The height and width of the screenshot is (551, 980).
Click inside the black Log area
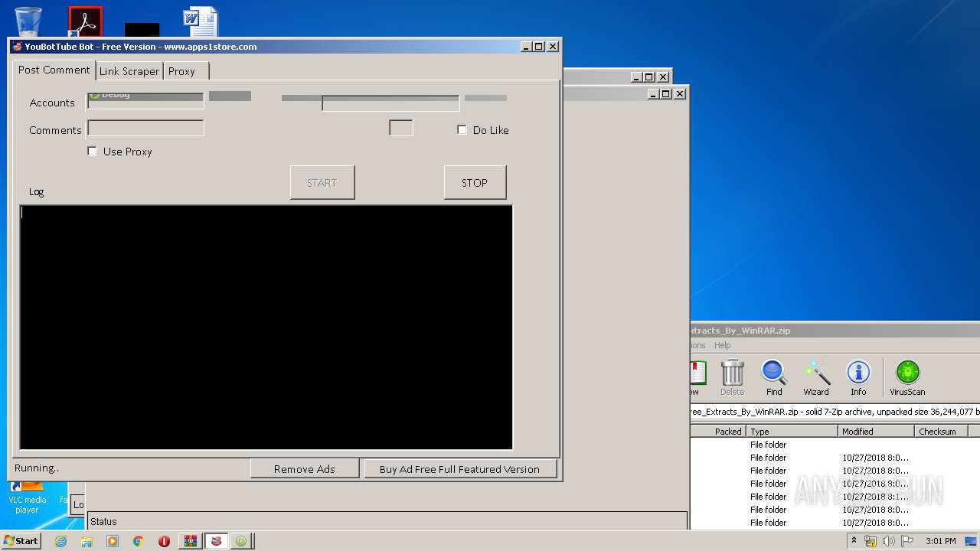coord(266,327)
